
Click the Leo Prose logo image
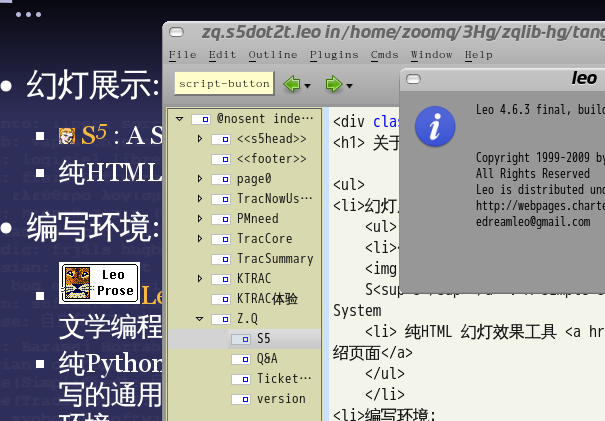[99, 283]
